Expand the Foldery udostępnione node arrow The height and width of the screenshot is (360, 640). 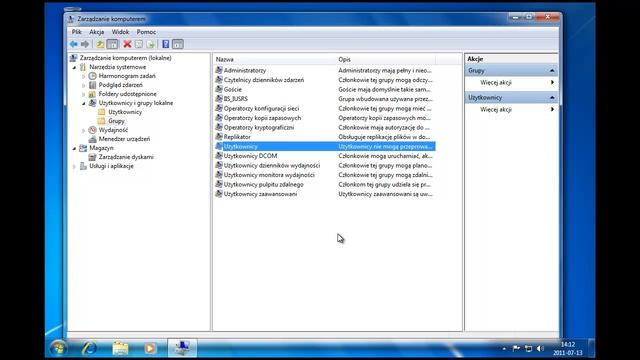pyautogui.click(x=84, y=94)
